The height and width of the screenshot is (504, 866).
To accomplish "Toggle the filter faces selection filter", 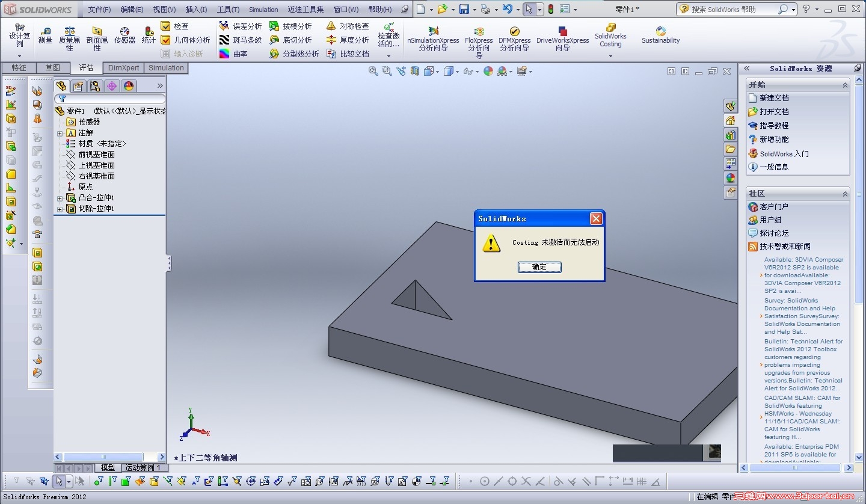I will (x=126, y=481).
